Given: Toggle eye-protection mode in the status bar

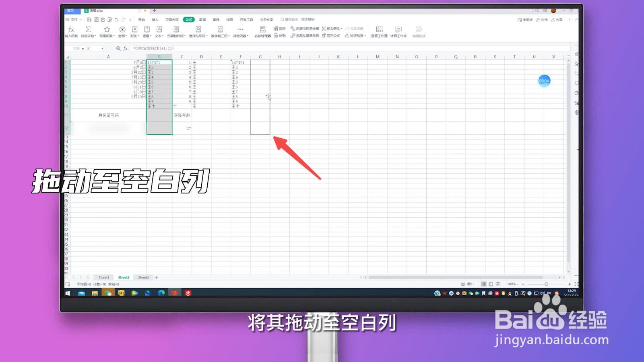Looking at the screenshot, I should click(462, 284).
